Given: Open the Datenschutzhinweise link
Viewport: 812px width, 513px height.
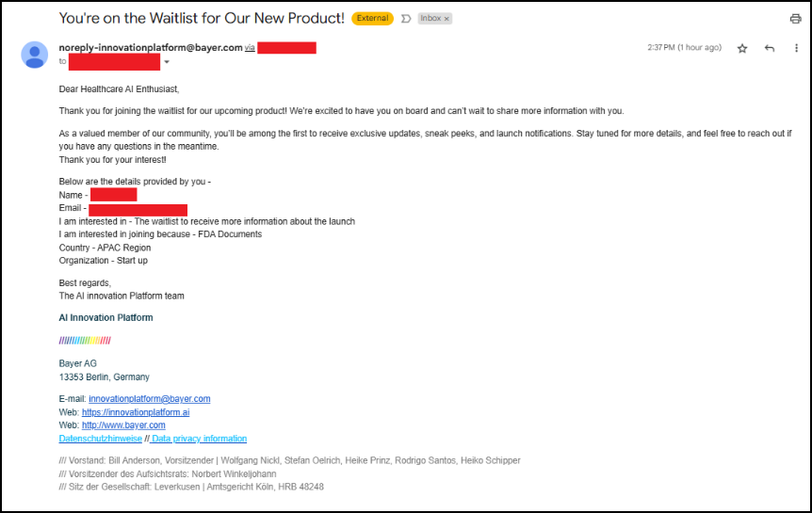Looking at the screenshot, I should [101, 439].
